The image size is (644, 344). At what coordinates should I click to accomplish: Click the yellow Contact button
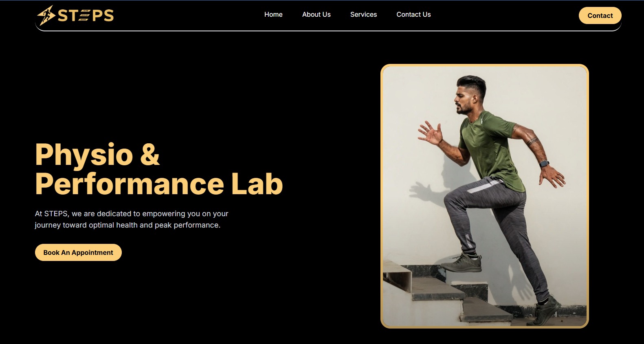[x=600, y=15]
